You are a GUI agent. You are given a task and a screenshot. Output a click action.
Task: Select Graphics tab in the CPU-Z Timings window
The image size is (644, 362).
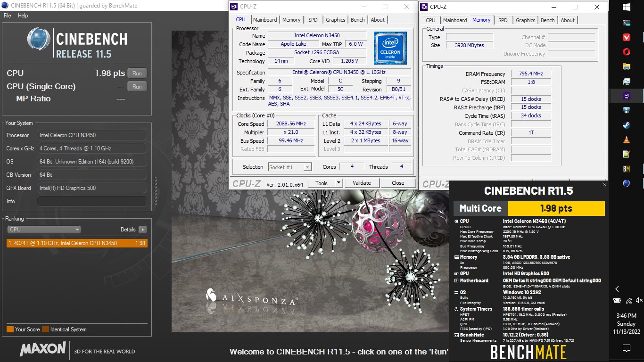click(x=526, y=20)
